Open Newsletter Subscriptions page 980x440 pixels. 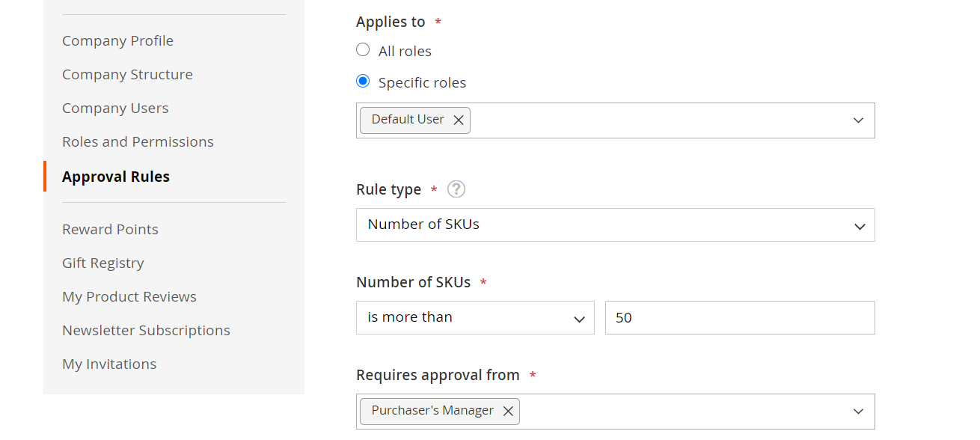tap(146, 331)
